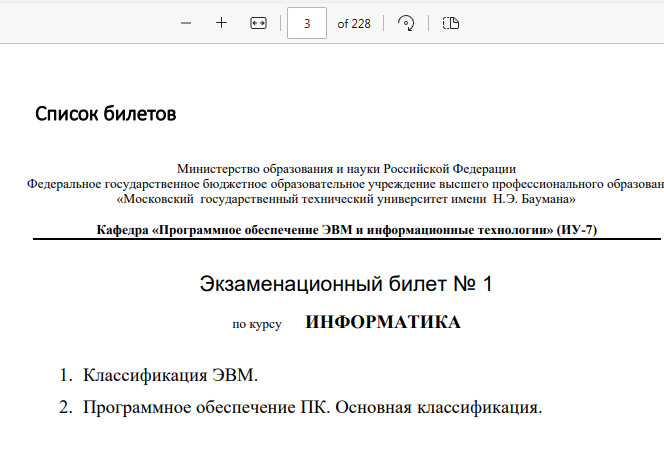Viewport: 664px width, 473px height.
Task: Select the bold word 'ИНФОРМАТИКА'
Action: (x=383, y=322)
